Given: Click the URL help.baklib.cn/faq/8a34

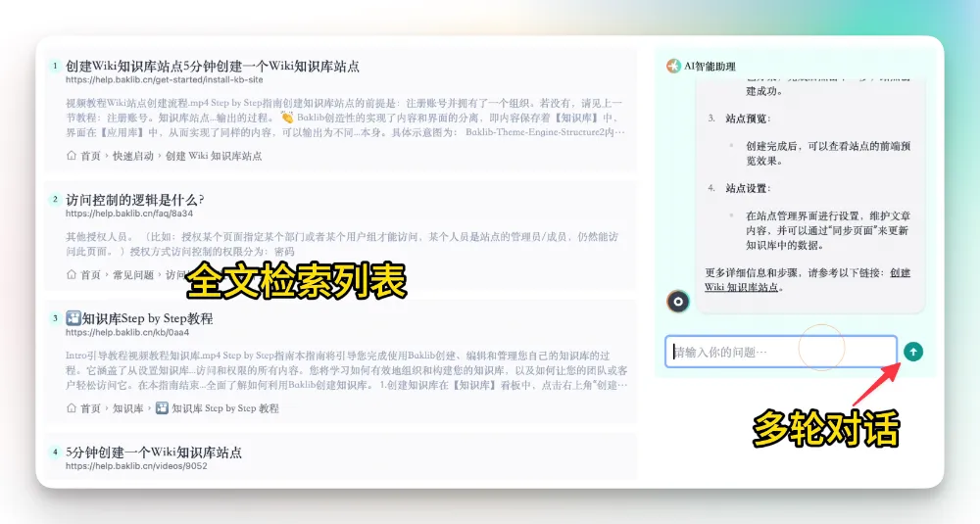Looking at the screenshot, I should (129, 213).
